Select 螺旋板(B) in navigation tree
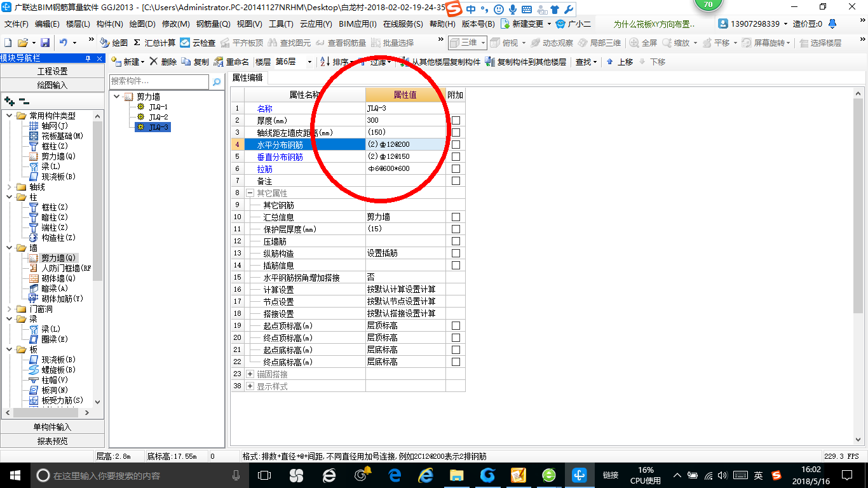Screen dimensions: 868x488 [x=58, y=370]
